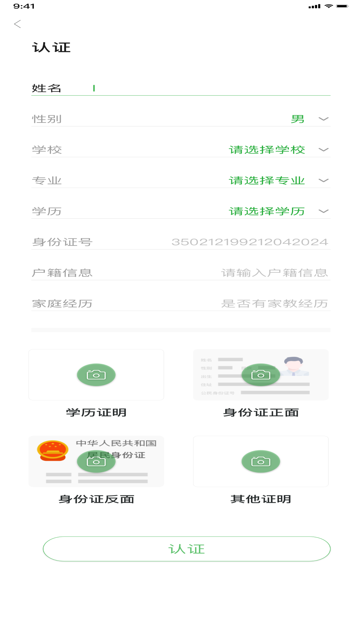The width and height of the screenshot is (362, 644).
Task: Tap the Wi-Fi status icon
Action: [329, 6]
